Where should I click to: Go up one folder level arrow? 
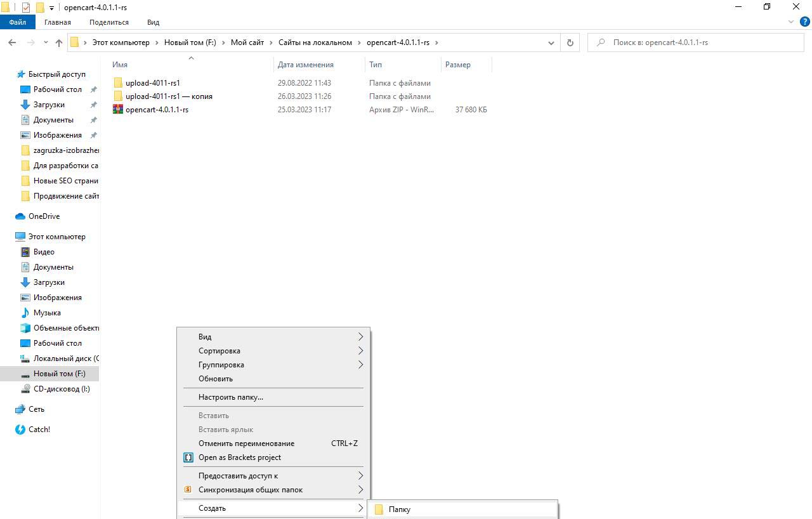point(59,43)
